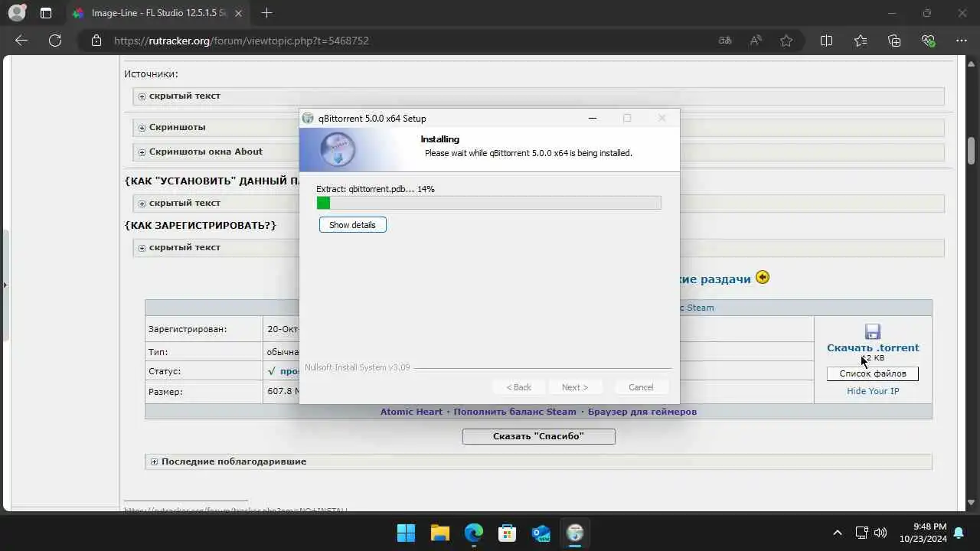980x551 pixels.
Task: Go back to the previous page
Action: click(21, 41)
